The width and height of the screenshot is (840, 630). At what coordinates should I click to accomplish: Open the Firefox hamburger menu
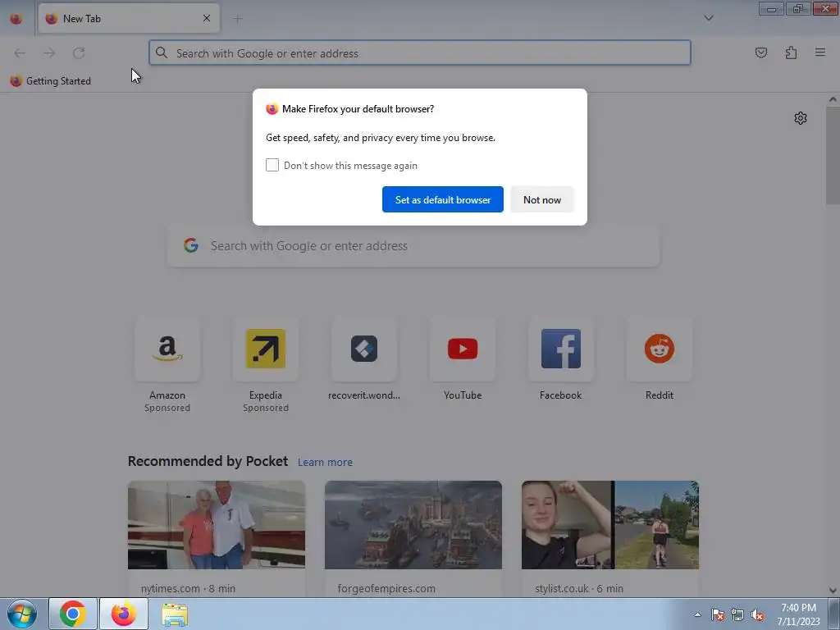tap(819, 52)
